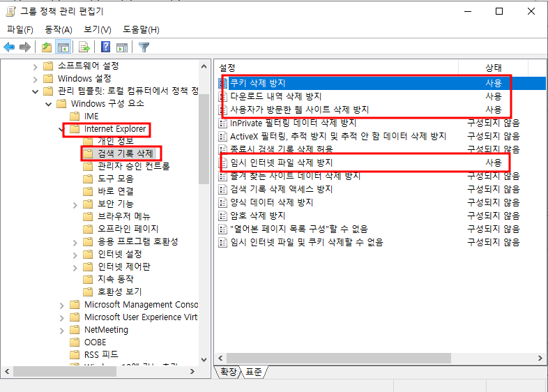
Task: Click the policy icon for 쿠키 삭제 방지
Action: 222,83
